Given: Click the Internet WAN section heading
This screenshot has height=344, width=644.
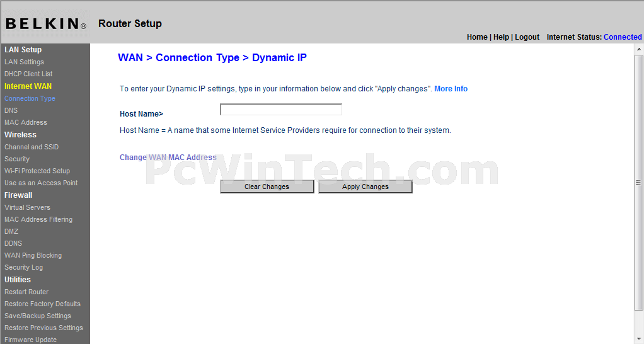Looking at the screenshot, I should click(28, 86).
